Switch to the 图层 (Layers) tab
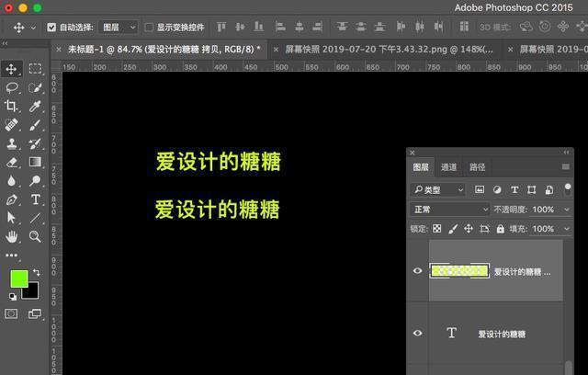The width and height of the screenshot is (588, 375). [x=421, y=167]
